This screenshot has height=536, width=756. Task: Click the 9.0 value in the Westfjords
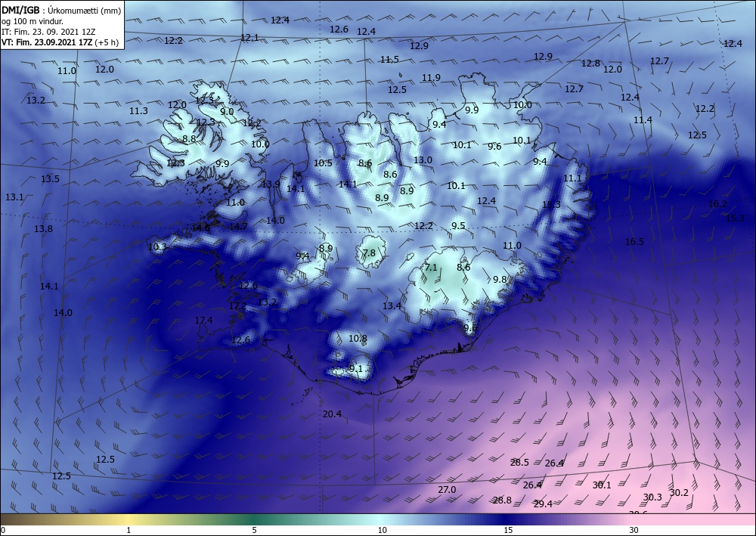coord(227,111)
